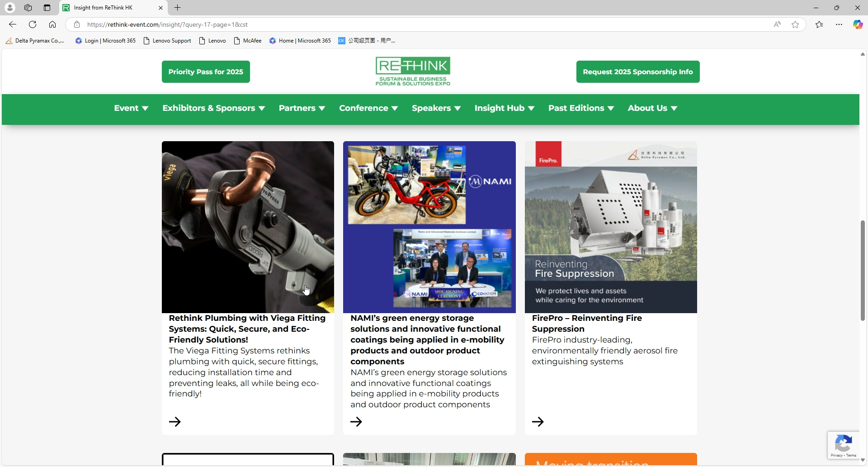Click the page vertical scrollbar thumb
This screenshot has width=868, height=467.
point(863,271)
